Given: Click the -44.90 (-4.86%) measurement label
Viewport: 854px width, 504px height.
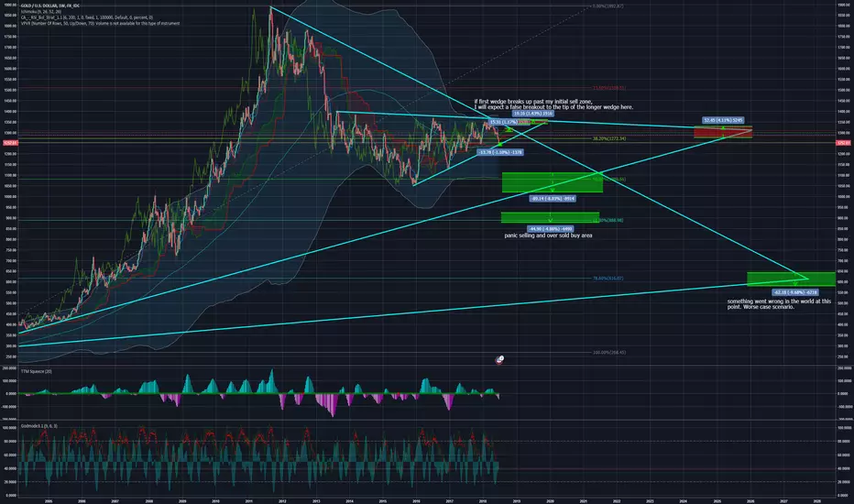Looking at the screenshot, I should pyautogui.click(x=550, y=229).
